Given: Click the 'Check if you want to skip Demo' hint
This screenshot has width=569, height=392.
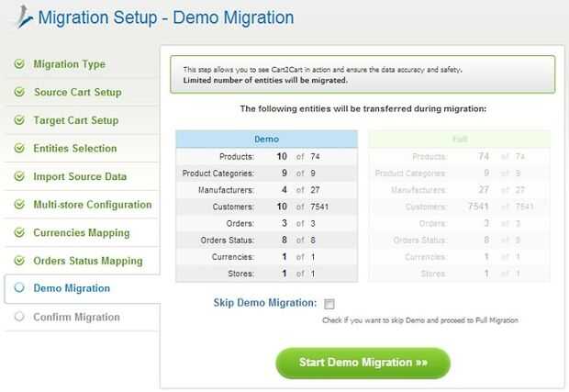Looking at the screenshot, I should 419,320.
